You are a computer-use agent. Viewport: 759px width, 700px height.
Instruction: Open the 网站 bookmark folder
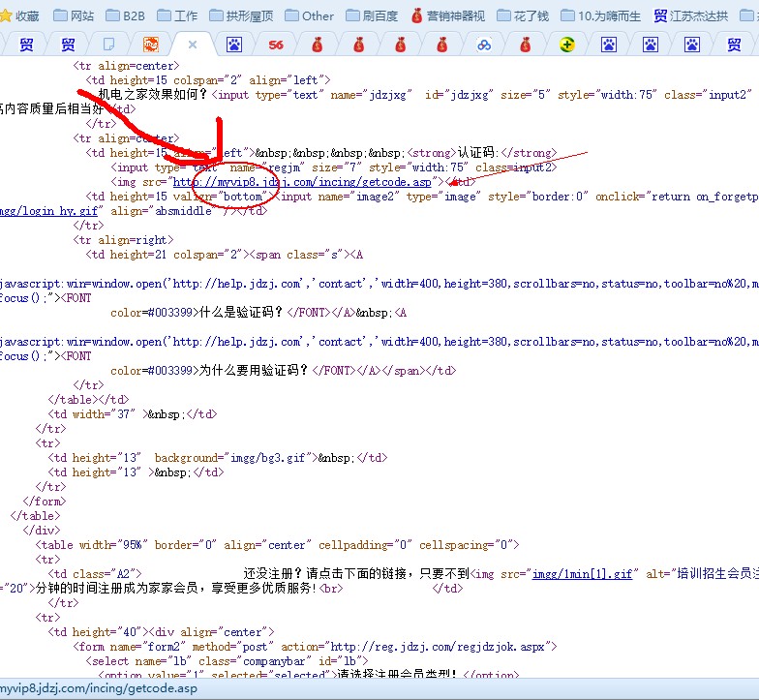tap(74, 15)
